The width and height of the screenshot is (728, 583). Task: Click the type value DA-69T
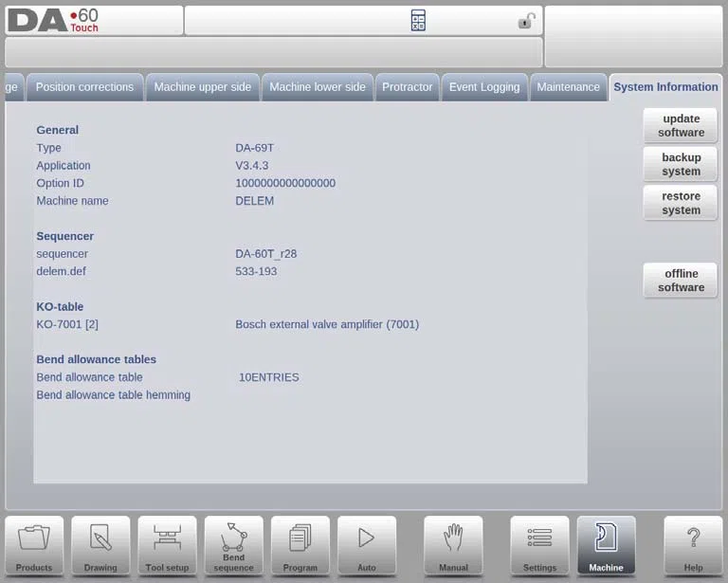254,148
